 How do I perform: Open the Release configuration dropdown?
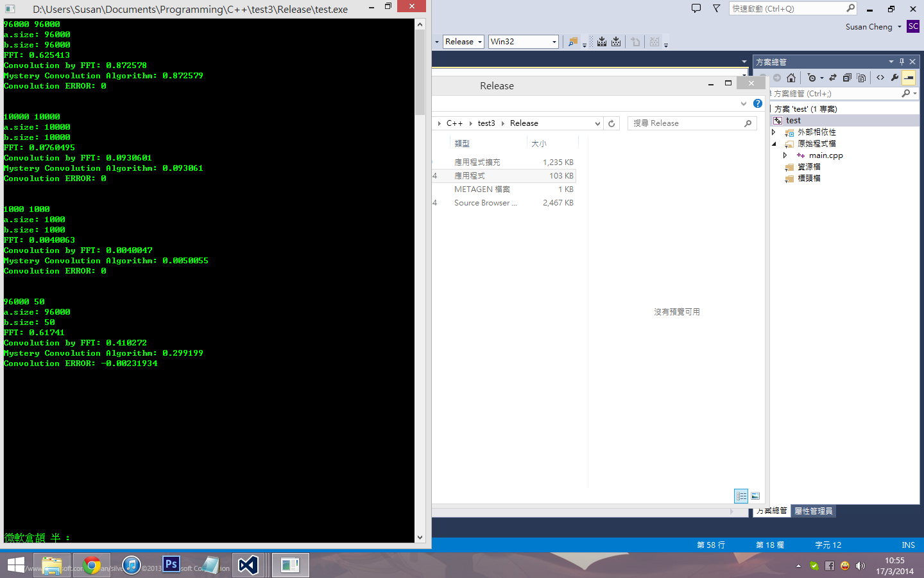[463, 42]
